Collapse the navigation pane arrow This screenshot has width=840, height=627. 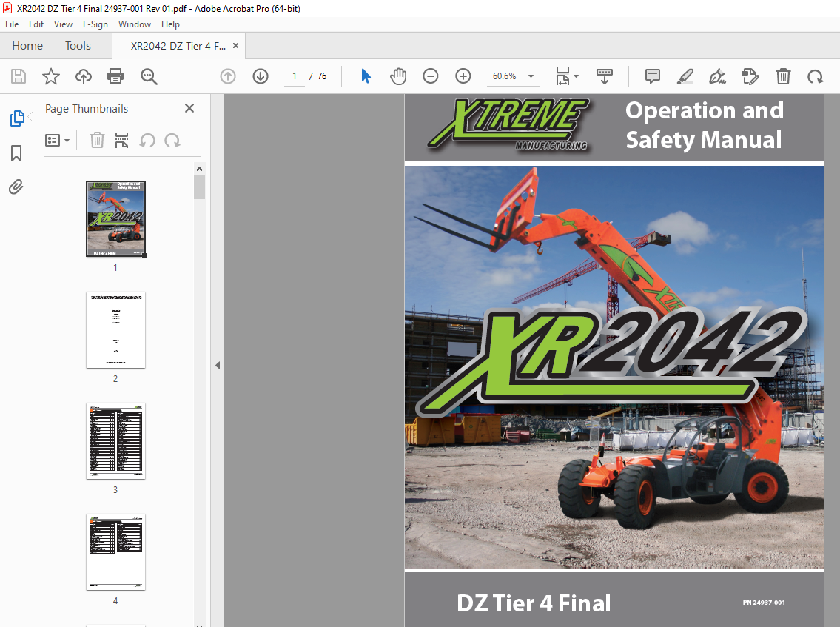coord(218,366)
